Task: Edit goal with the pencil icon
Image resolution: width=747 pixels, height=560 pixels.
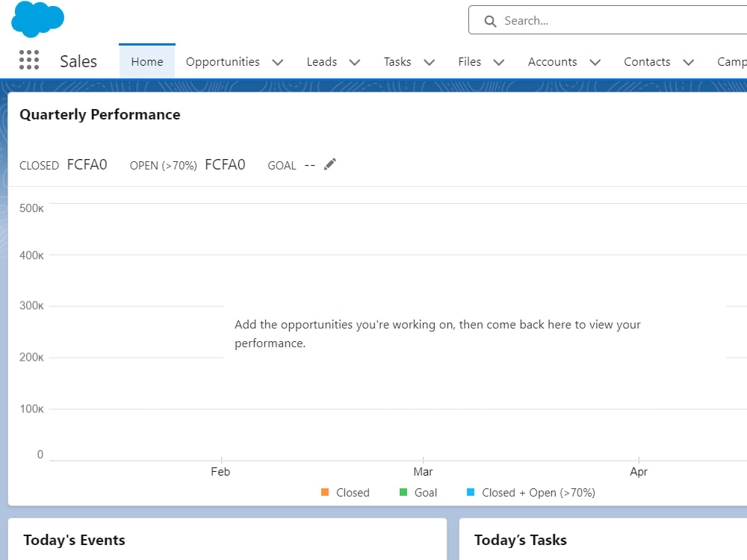Action: 329,164
